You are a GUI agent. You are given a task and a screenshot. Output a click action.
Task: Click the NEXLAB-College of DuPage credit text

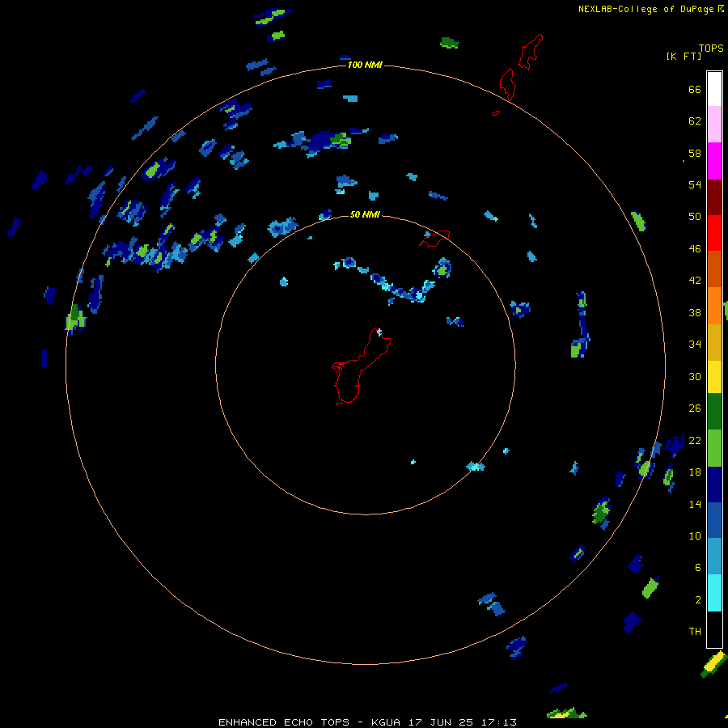coord(645,9)
